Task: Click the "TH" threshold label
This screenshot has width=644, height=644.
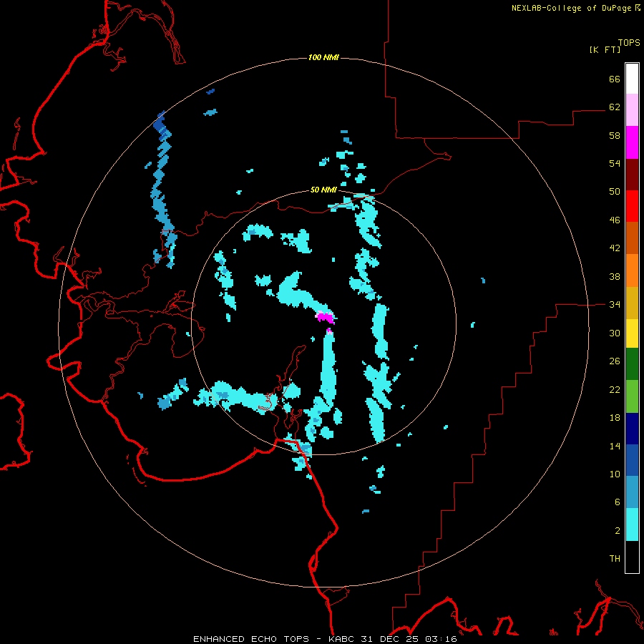Action: pyautogui.click(x=615, y=559)
